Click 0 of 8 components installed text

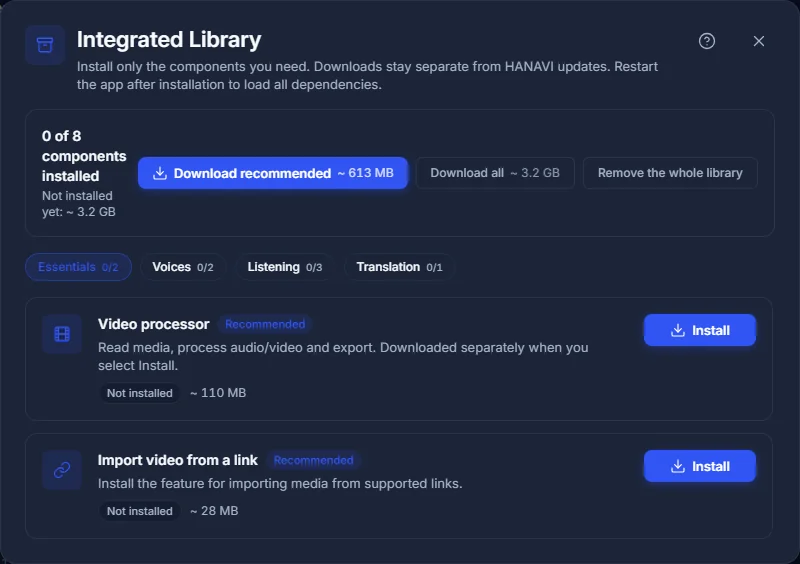[x=84, y=156]
